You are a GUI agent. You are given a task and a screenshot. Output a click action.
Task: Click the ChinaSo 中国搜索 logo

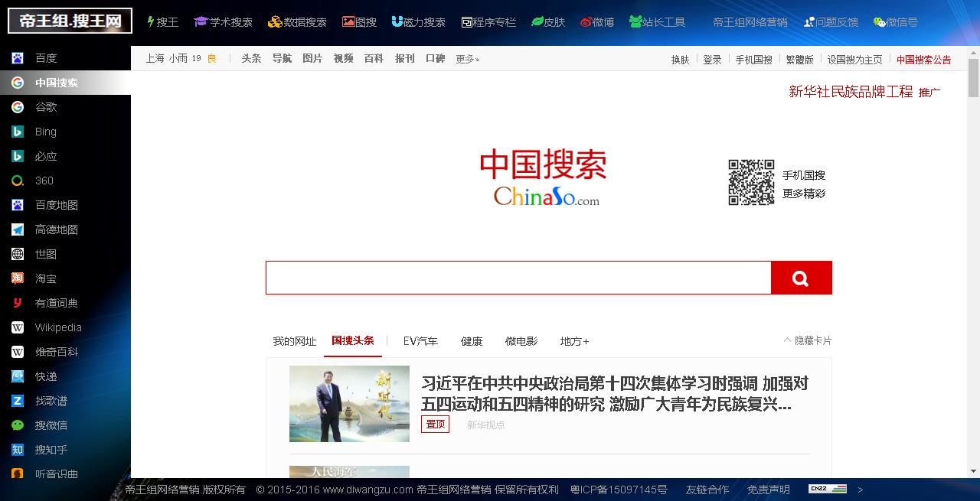[544, 178]
